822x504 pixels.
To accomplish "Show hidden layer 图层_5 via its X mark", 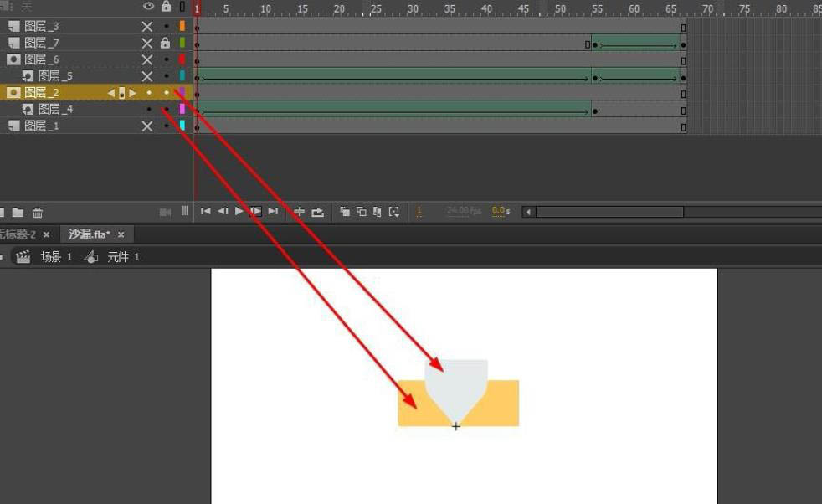I will click(x=147, y=76).
